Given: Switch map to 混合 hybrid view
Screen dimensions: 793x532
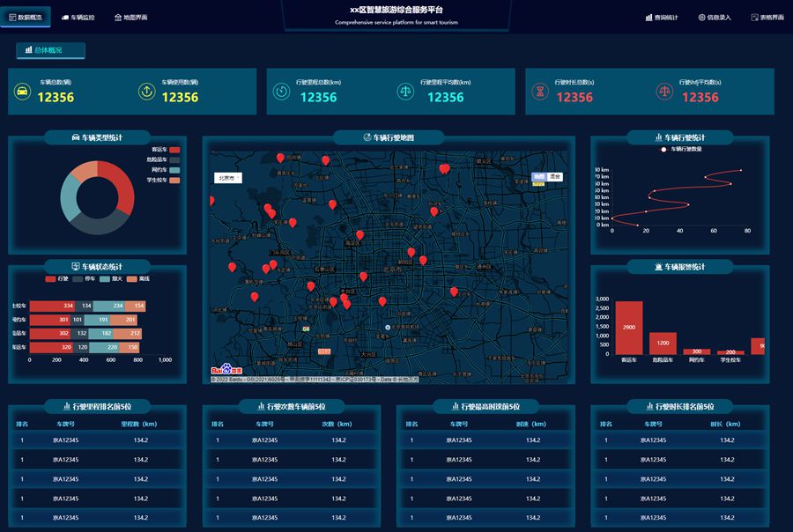Looking at the screenshot, I should coord(554,177).
